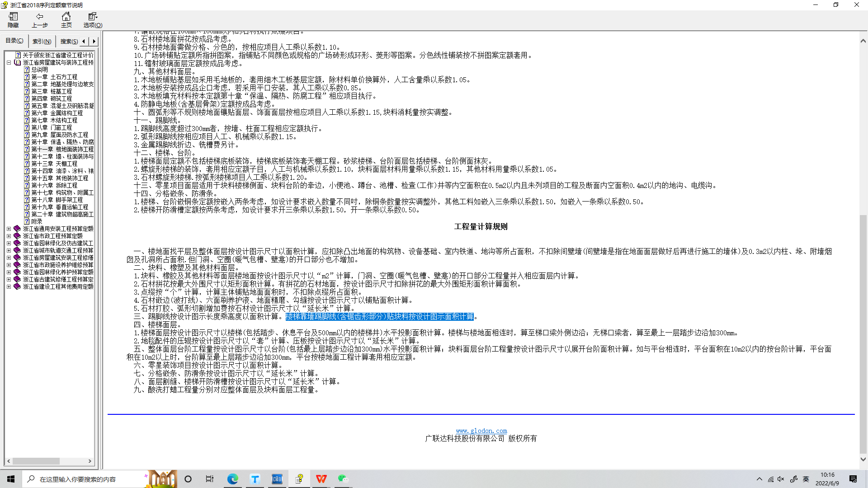Click the page icon beside 第十六章 拆除工程
The height and width of the screenshot is (488, 868).
[27, 185]
